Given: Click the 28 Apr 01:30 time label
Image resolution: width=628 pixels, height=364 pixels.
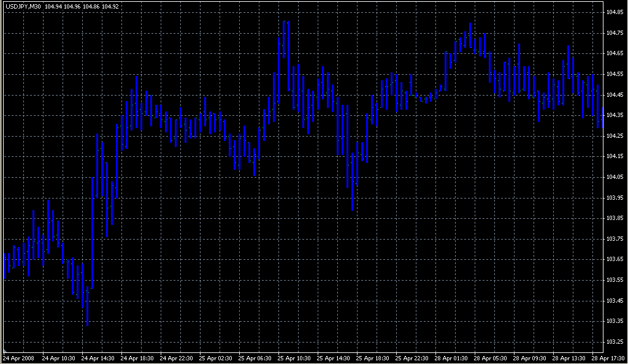Looking at the screenshot, I should click(451, 358).
